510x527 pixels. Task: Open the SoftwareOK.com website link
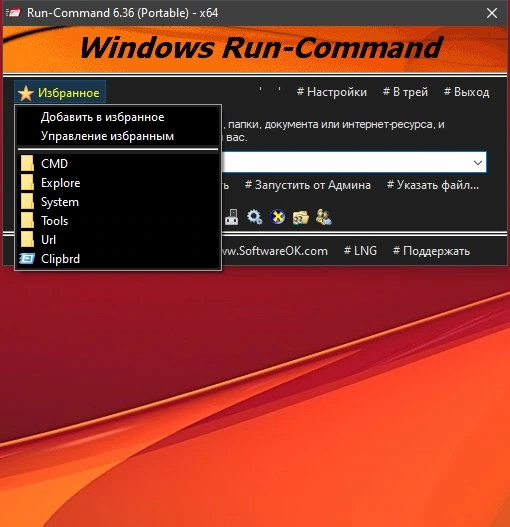pos(274,251)
